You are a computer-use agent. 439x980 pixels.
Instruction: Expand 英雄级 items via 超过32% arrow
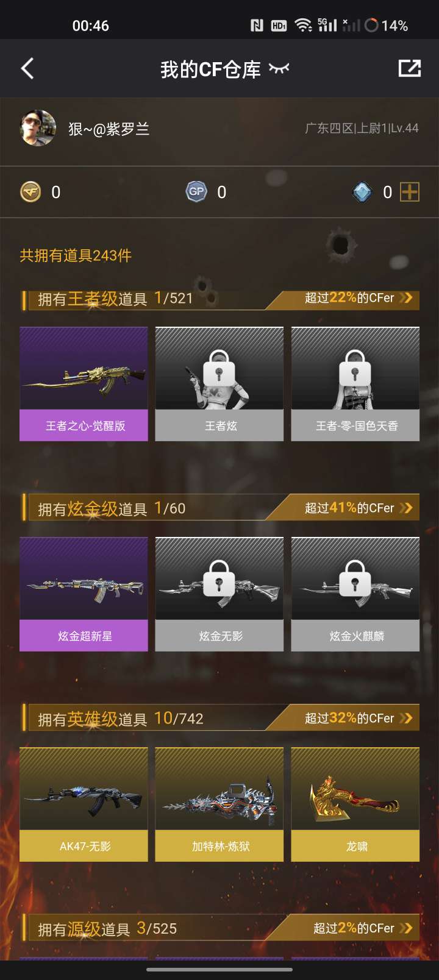(x=406, y=718)
